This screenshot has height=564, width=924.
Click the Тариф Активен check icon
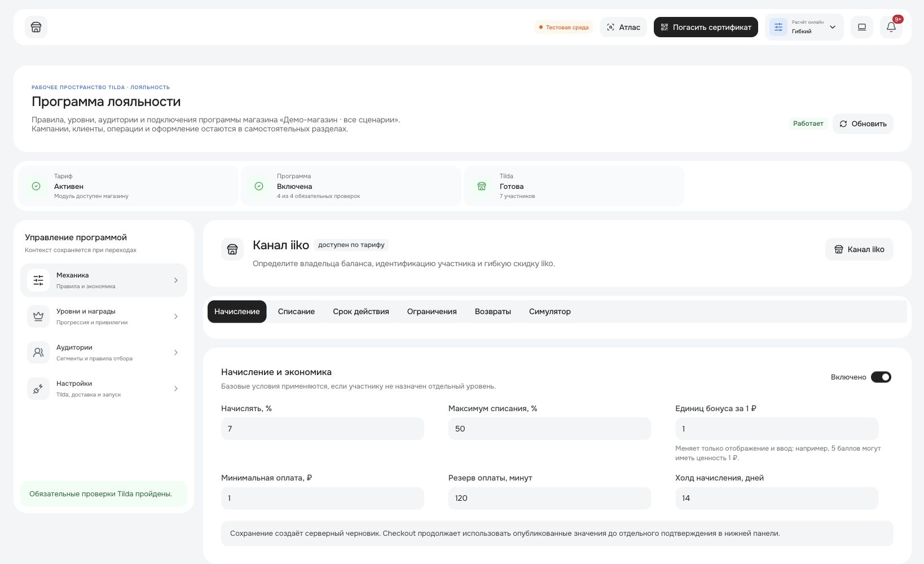(36, 186)
